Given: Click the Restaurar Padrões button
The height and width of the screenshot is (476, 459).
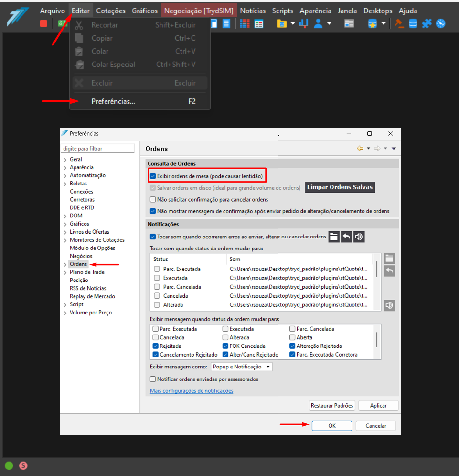Looking at the screenshot, I should tap(332, 406).
